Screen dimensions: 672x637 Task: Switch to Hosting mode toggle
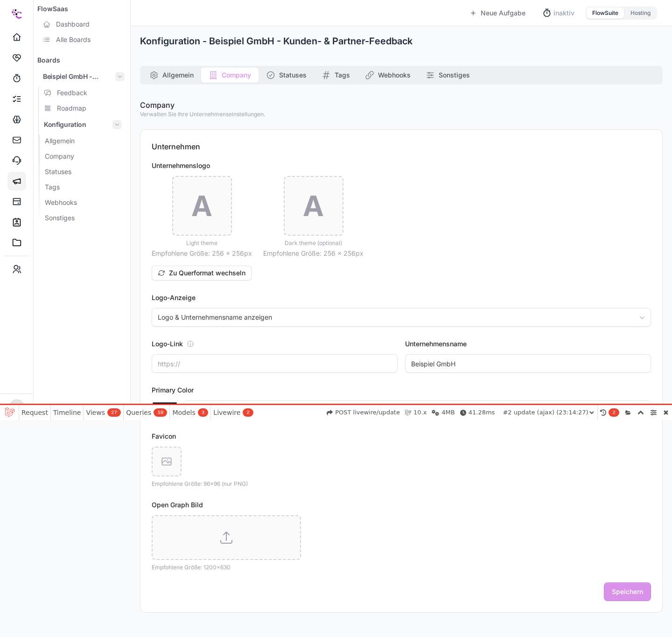click(x=640, y=13)
